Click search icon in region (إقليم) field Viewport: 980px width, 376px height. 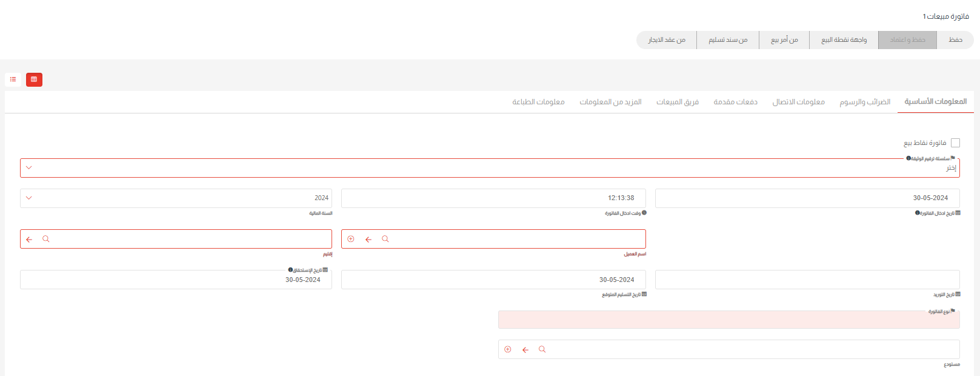pos(45,239)
